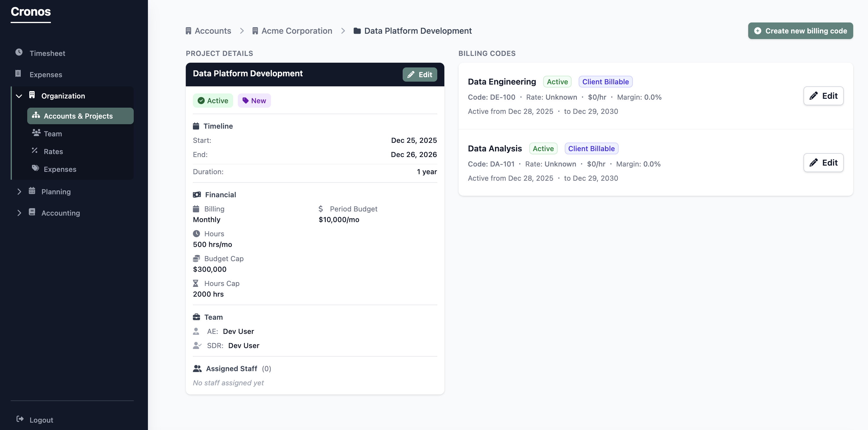Click the Rates percent icon
Screen dimensions: 868x430
click(35, 151)
